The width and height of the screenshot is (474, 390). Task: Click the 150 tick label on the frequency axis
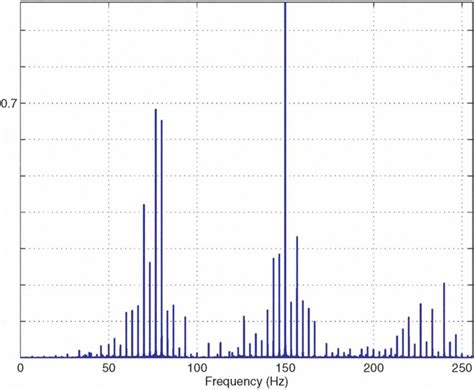pos(285,368)
